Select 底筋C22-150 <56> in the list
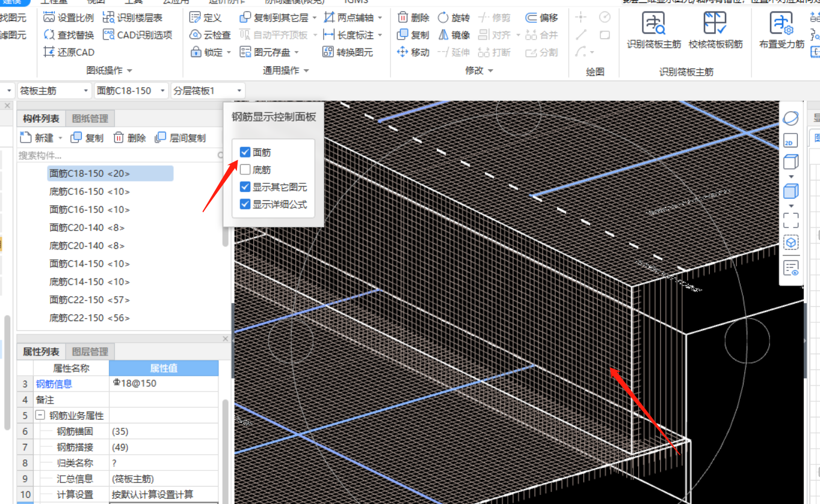The image size is (820, 504). click(x=90, y=318)
